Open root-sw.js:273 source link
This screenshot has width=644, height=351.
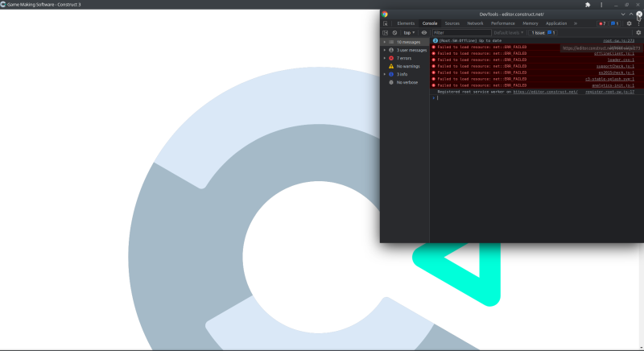618,40
